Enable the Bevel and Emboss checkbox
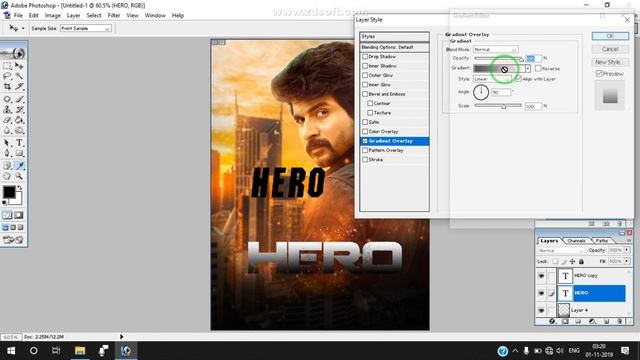Viewport: 640px width, 360px height. click(365, 94)
